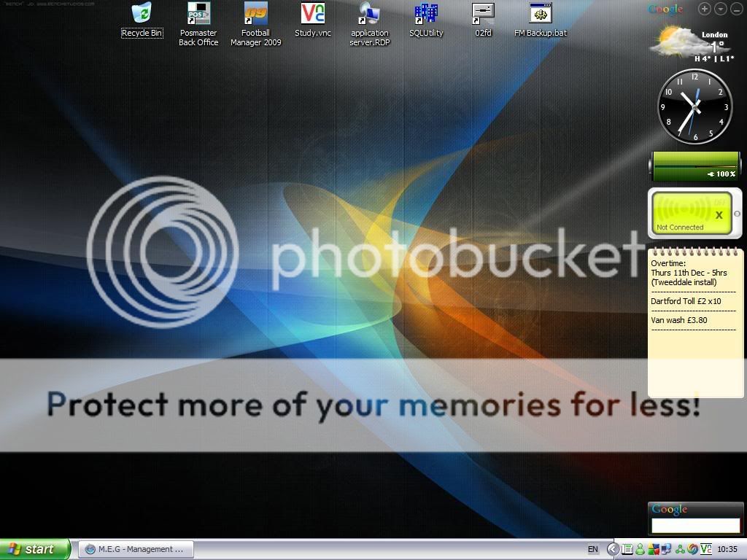Expand hidden system tray icons arrow
The image size is (747, 560).
tap(613, 549)
